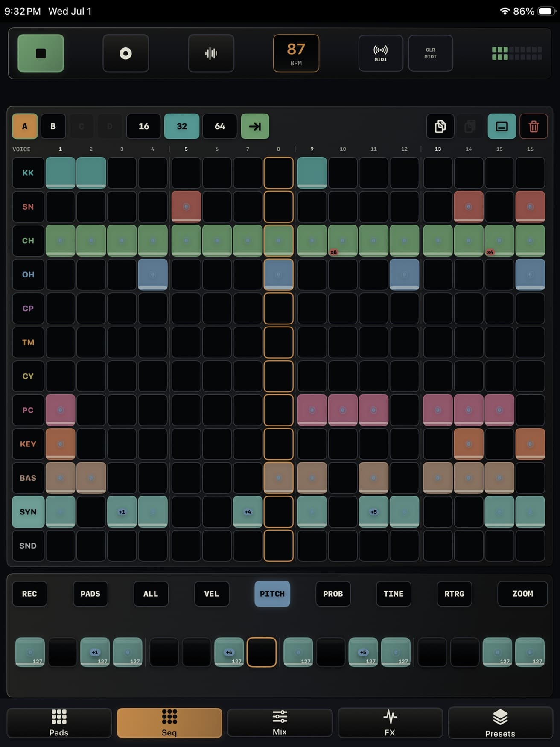Delete pattern with the trash icon
Viewport: 560px width, 747px height.
pos(534,126)
